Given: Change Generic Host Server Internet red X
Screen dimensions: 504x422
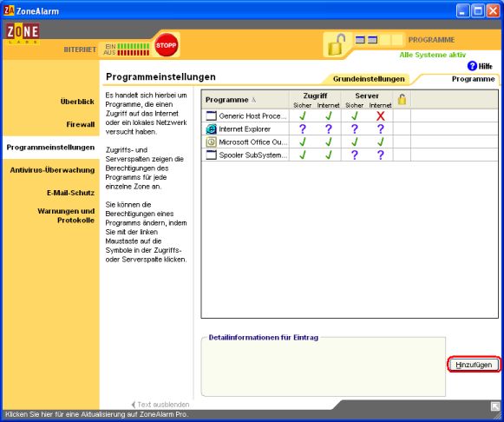Looking at the screenshot, I should pyautogui.click(x=381, y=115).
